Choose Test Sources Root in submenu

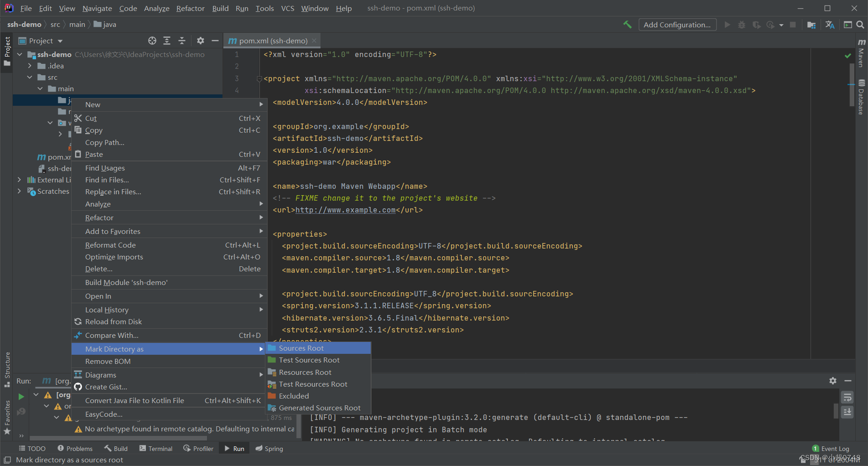pos(318,360)
